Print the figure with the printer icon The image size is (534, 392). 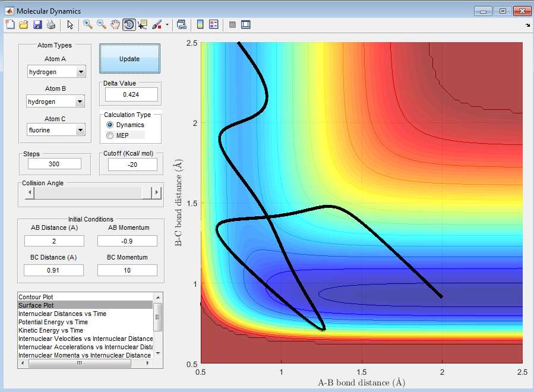(51, 24)
